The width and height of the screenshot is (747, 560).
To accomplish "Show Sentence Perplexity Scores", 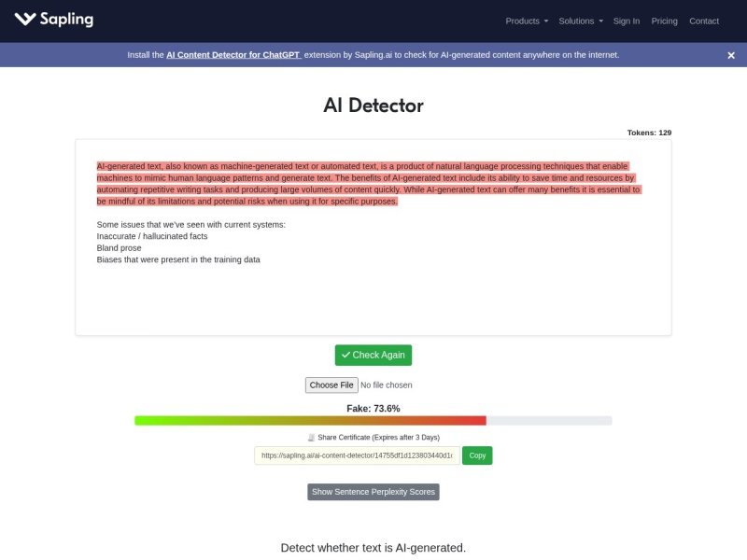I will [373, 492].
